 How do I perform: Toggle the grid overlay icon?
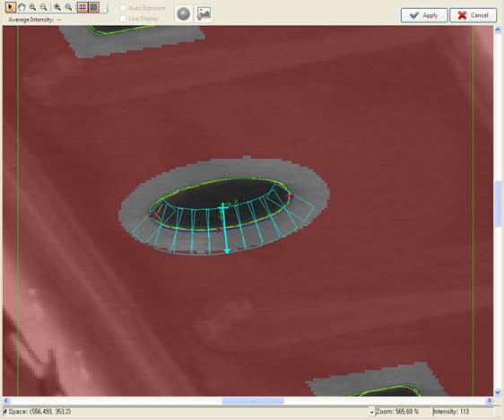[x=83, y=7]
